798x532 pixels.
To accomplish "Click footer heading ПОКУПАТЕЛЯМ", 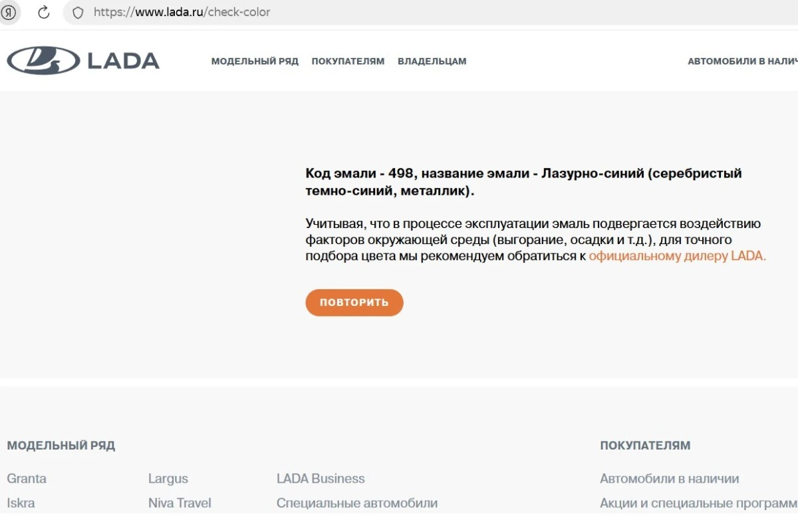I will 645,446.
